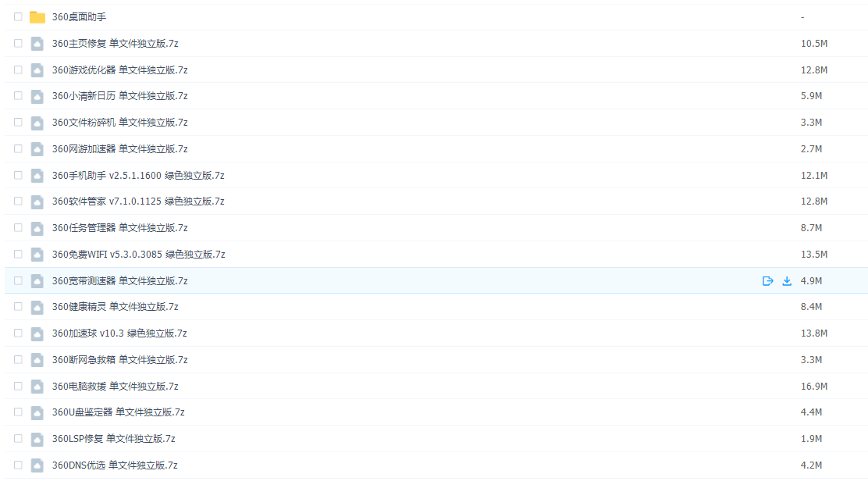This screenshot has height=485, width=868.
Task: Click the 13.5M size of 360免费WIFI
Action: click(x=813, y=254)
